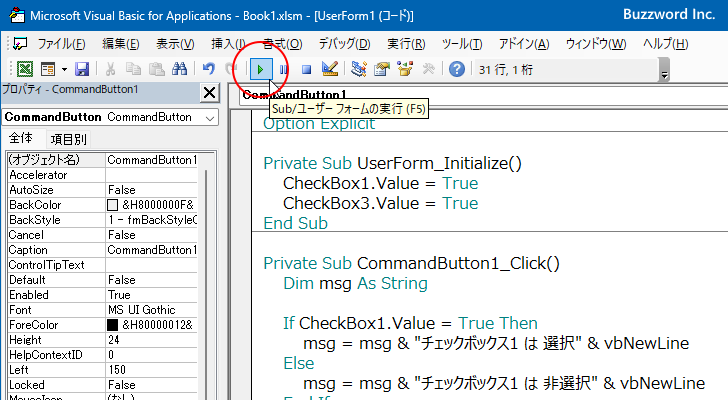Click the Insert UserForm toolbar icon
Screen dimensions: 728x400
click(x=48, y=70)
